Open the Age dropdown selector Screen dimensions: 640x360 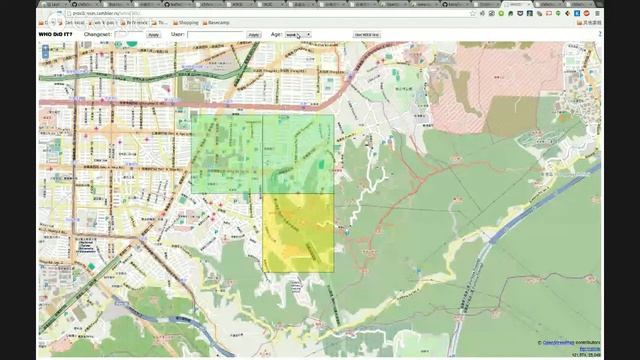point(298,35)
